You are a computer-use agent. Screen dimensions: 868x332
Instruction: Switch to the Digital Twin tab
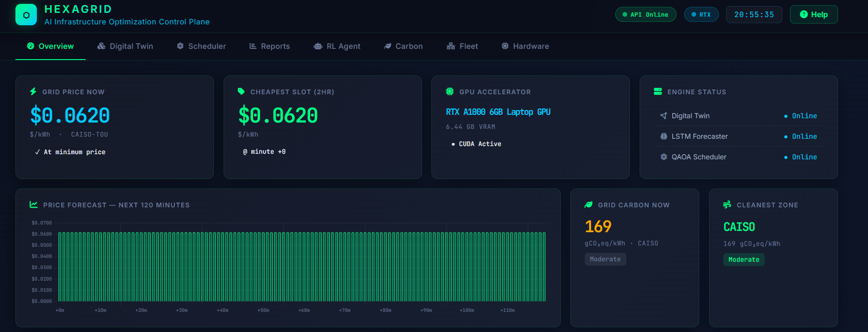pyautogui.click(x=125, y=46)
